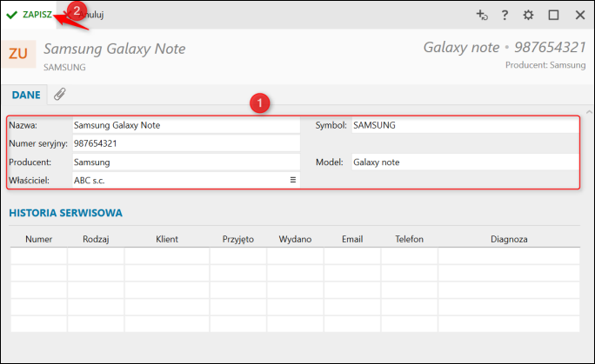The image size is (595, 364).
Task: Switch to the DANE tab
Action: click(26, 95)
